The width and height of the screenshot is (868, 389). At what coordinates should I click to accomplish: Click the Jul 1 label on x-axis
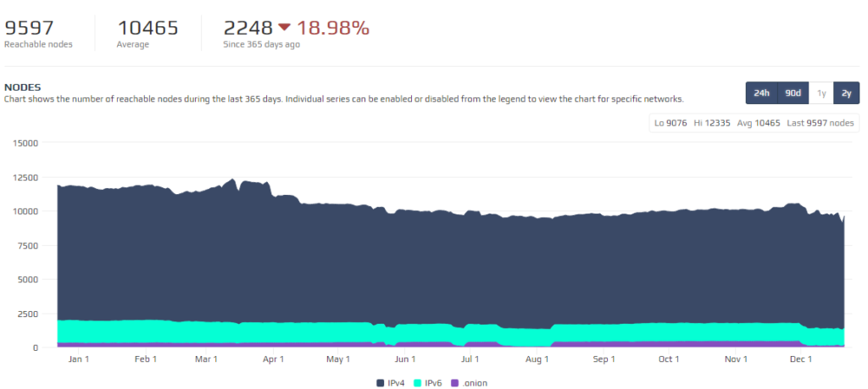coord(470,359)
